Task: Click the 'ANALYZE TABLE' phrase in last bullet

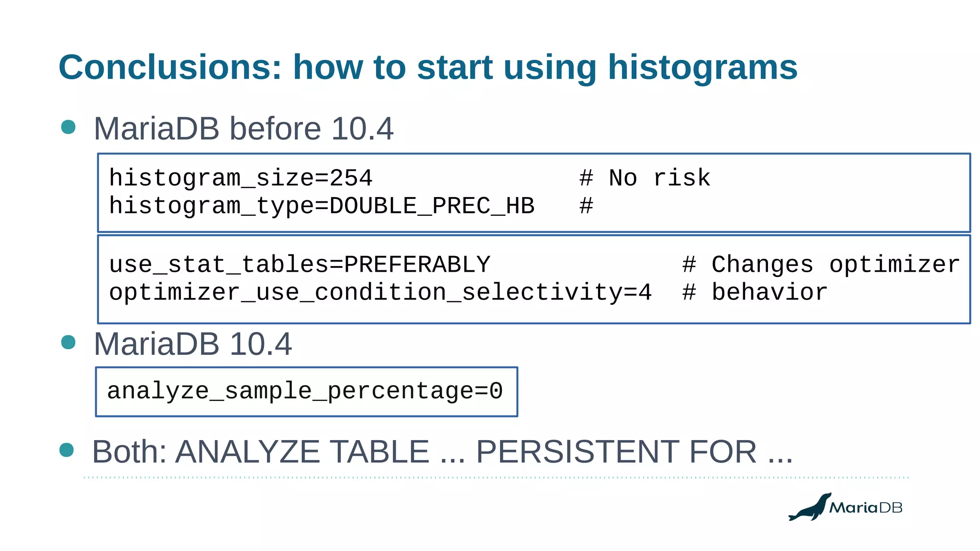Action: click(x=302, y=452)
